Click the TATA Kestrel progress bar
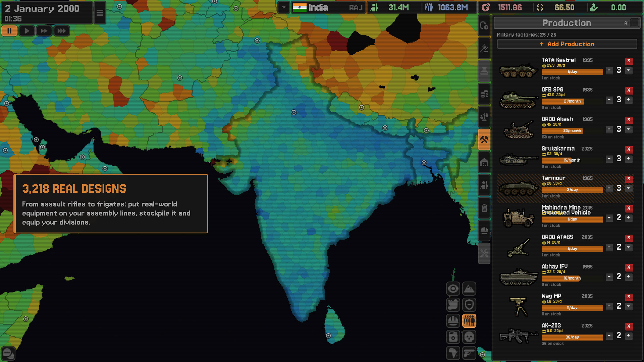644x362 pixels. pyautogui.click(x=572, y=72)
